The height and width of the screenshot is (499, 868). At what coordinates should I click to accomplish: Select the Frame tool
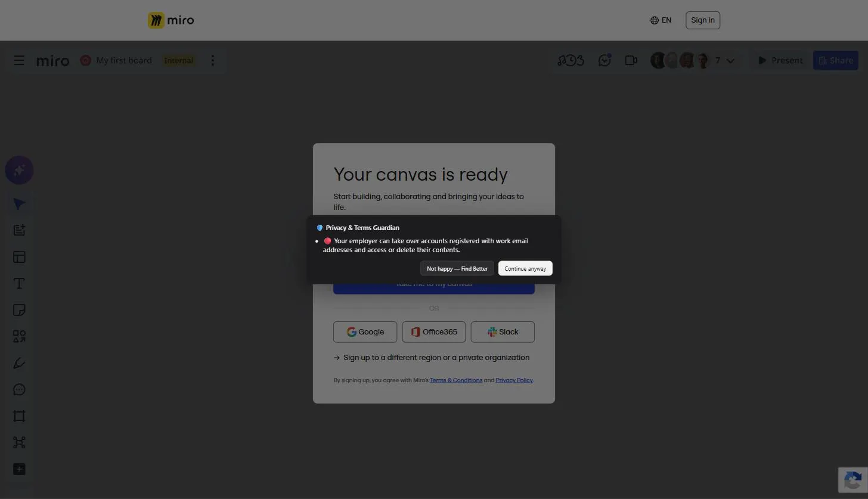(x=19, y=416)
